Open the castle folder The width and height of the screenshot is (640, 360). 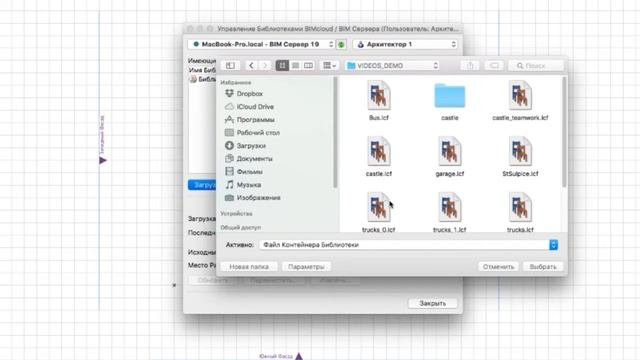pos(449,101)
